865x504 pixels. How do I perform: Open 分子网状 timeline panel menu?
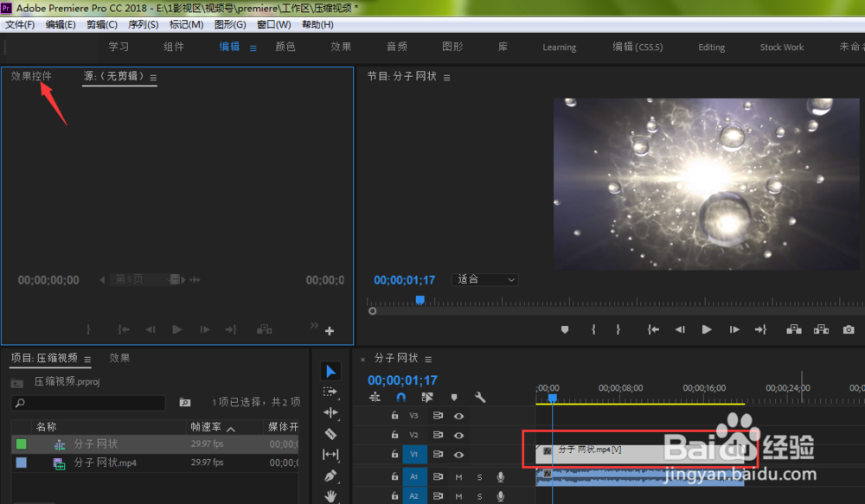428,360
